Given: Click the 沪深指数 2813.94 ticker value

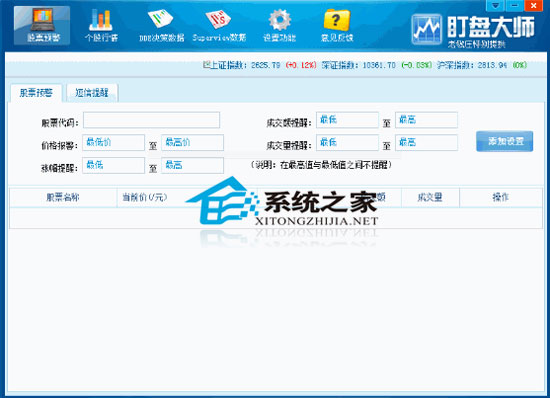Looking at the screenshot, I should point(492,65).
